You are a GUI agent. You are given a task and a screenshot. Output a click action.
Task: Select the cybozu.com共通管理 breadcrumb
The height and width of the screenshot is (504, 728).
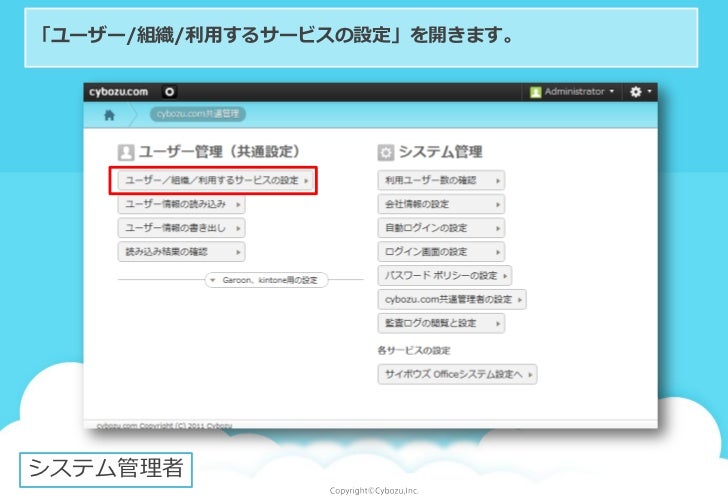coord(198,114)
